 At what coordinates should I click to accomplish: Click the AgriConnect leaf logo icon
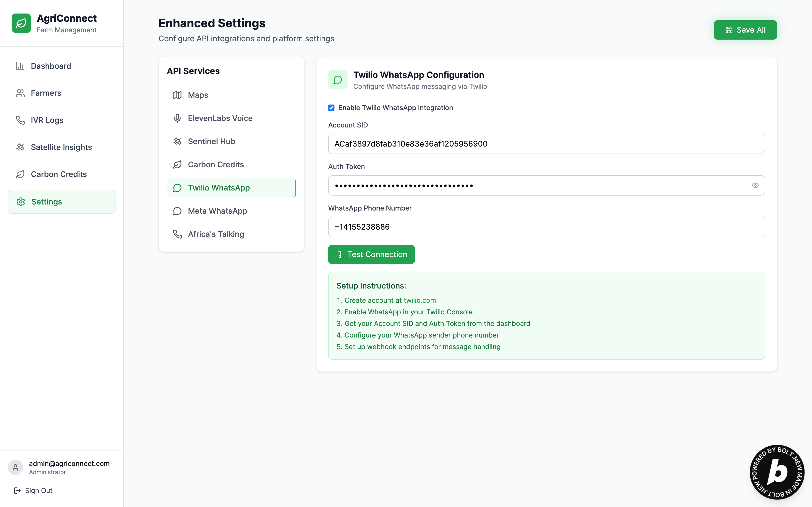(21, 23)
